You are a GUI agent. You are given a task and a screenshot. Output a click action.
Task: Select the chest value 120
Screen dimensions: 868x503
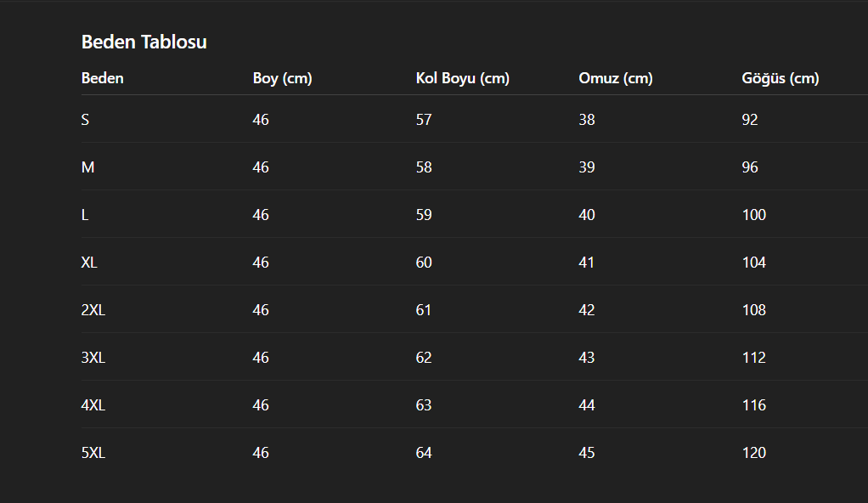754,453
